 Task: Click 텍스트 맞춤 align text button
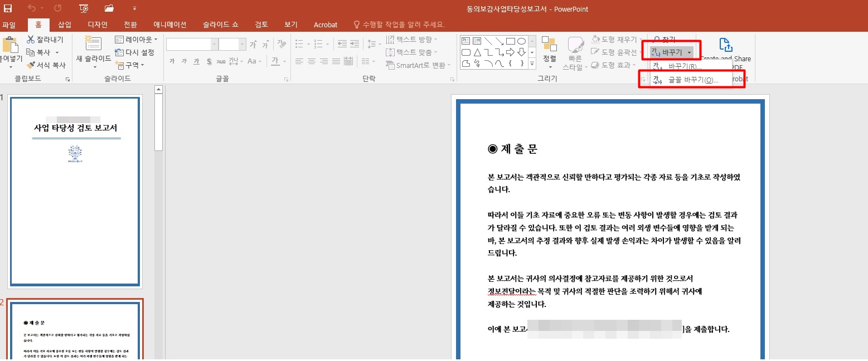(x=412, y=52)
